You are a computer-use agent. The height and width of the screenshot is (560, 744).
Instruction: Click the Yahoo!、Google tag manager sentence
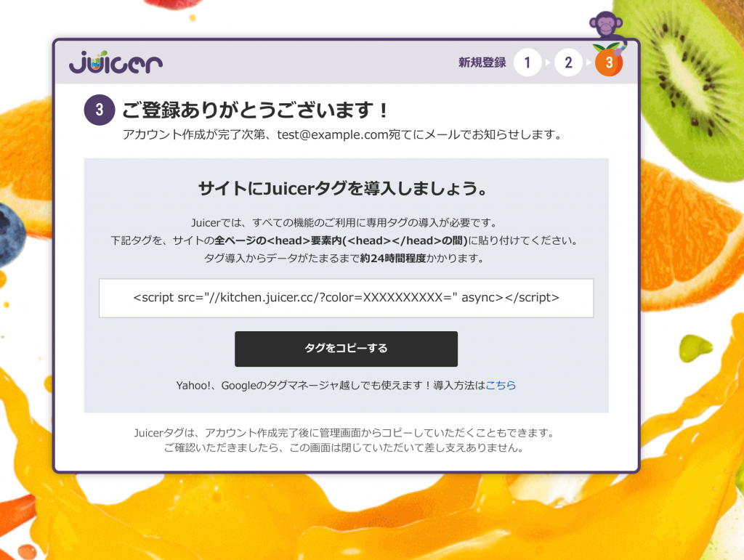coord(346,386)
